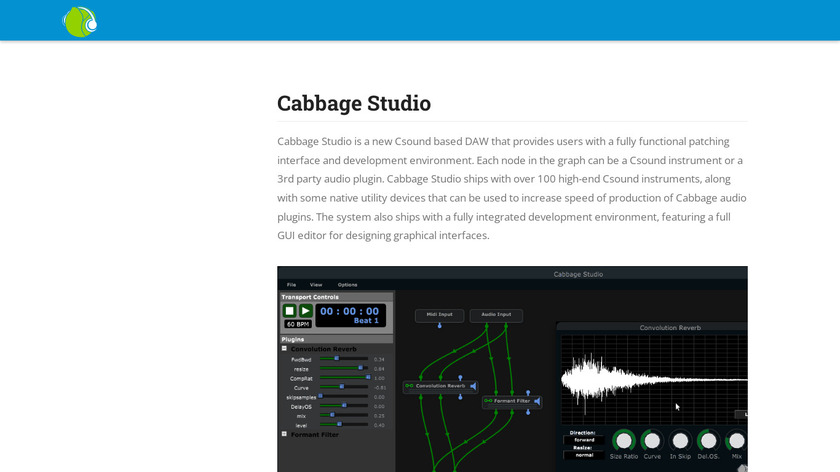Click the speaker icon on Convolution Reverb node
The image size is (840, 472).
[x=473, y=386]
